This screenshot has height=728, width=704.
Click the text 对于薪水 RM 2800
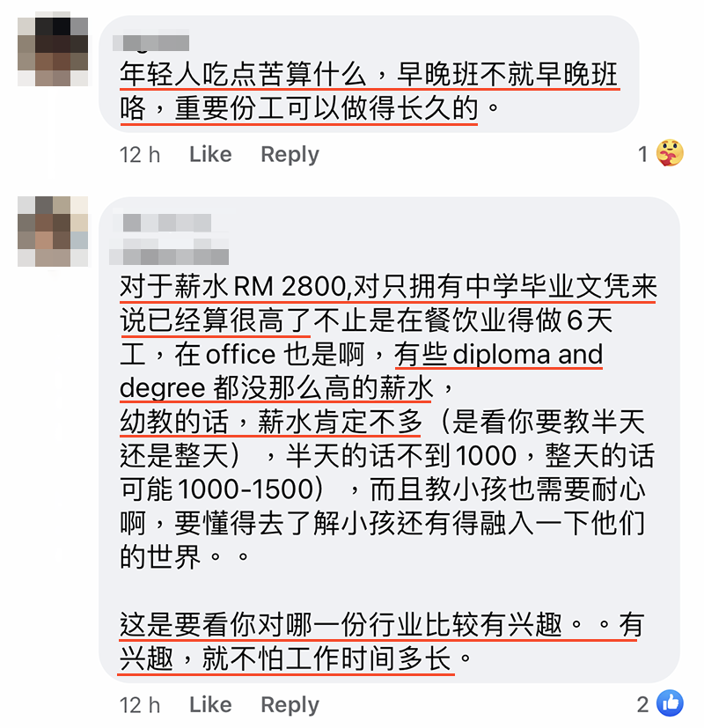(233, 286)
